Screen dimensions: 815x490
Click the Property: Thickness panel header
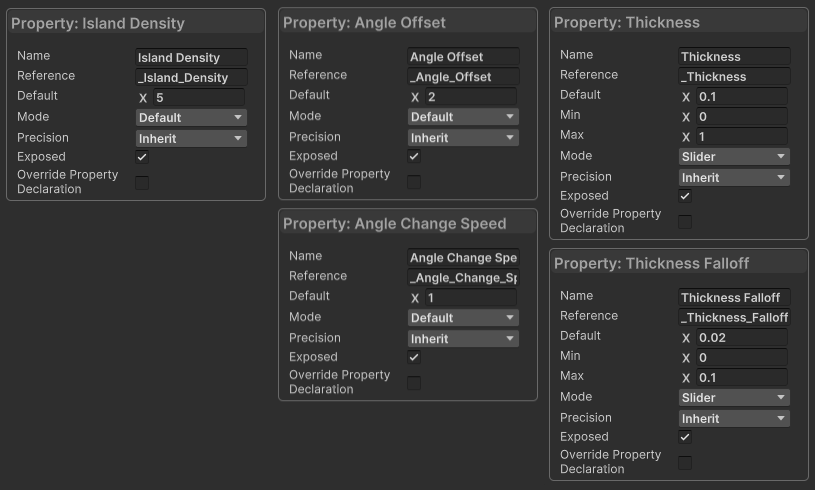pyautogui.click(x=627, y=22)
